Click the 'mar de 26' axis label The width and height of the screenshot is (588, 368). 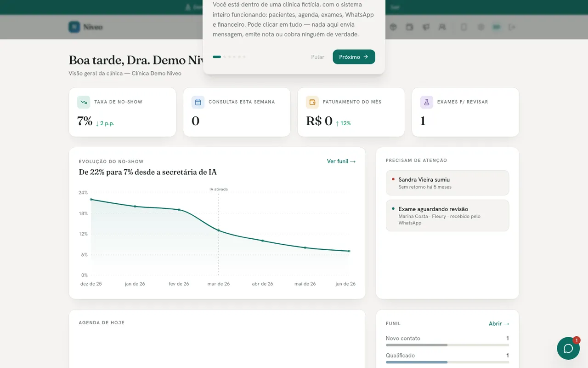tap(219, 284)
